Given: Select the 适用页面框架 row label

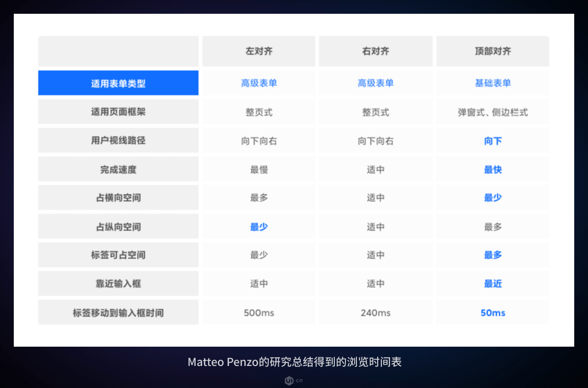Looking at the screenshot, I should [x=118, y=112].
